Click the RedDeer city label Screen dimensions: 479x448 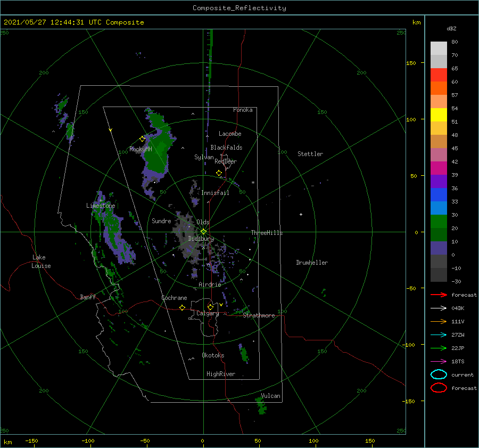tap(226, 161)
